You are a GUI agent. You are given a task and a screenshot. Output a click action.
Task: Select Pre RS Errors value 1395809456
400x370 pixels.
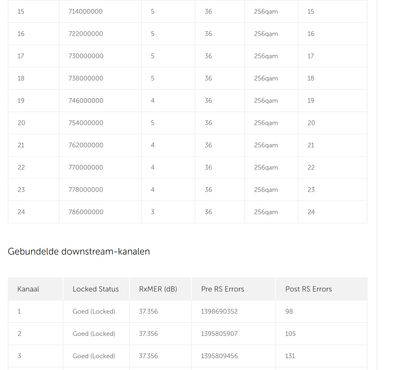tap(219, 356)
